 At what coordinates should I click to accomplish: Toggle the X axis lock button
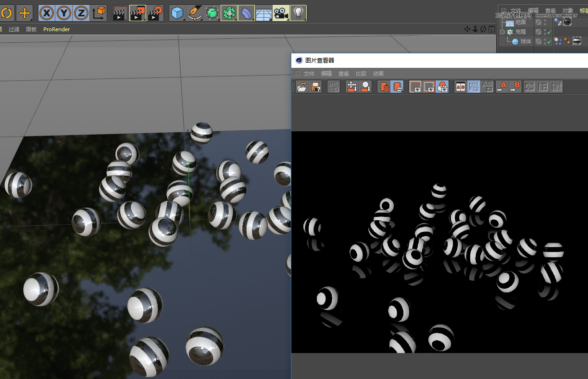tap(46, 13)
